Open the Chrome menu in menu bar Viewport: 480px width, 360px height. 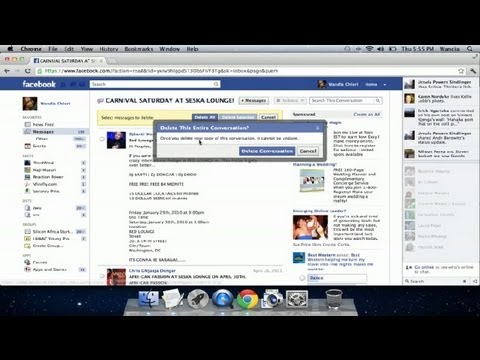coord(31,49)
